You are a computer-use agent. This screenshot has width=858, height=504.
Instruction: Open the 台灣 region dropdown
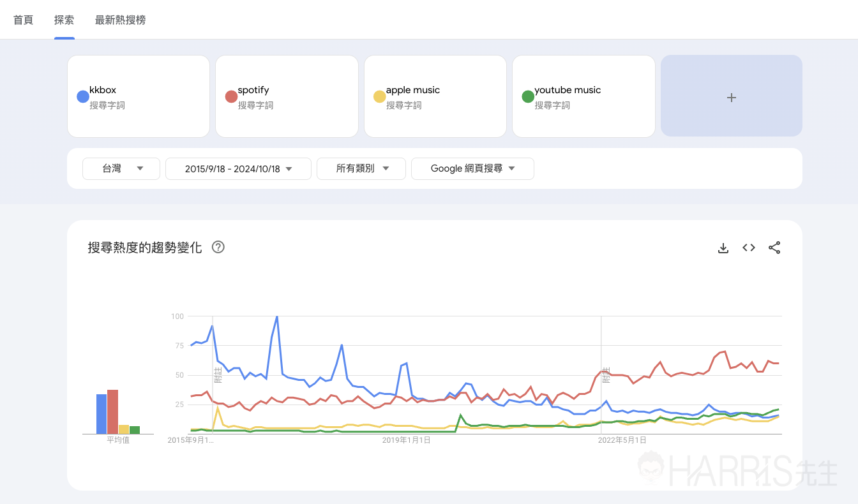pos(121,169)
